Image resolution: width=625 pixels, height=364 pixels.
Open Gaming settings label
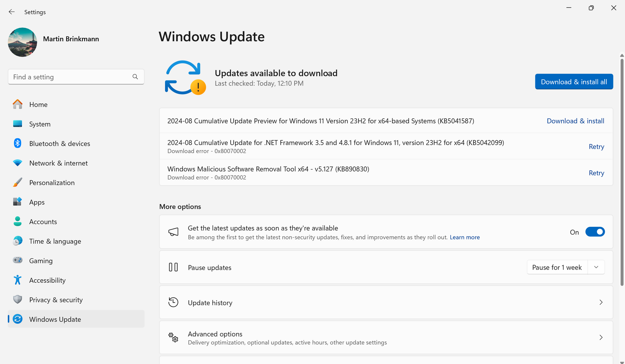pos(41,261)
